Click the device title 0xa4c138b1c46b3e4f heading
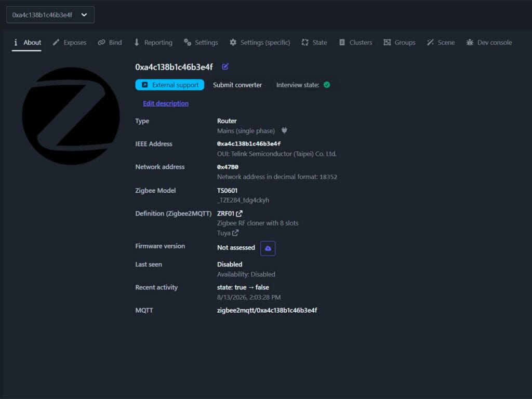Viewport: 532px width, 399px height. pyautogui.click(x=174, y=67)
